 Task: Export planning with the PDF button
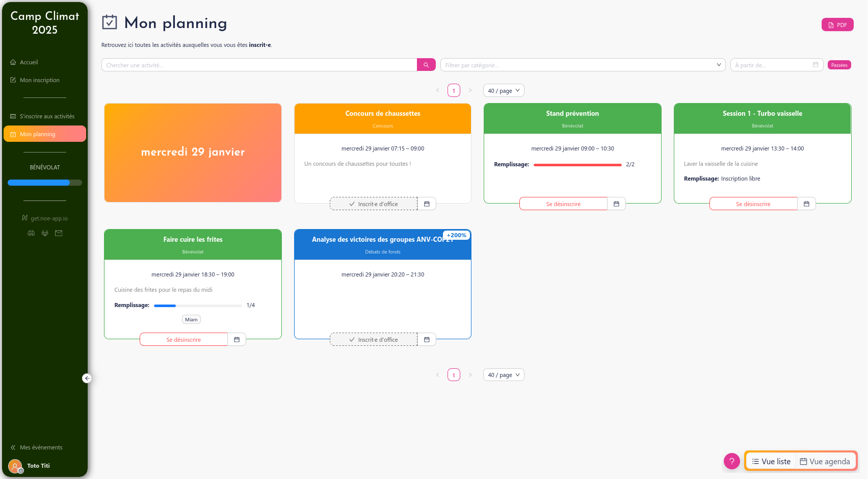click(837, 24)
